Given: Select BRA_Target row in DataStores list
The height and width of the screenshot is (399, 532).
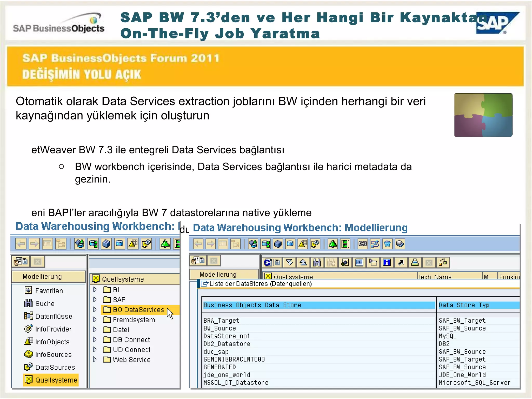Looking at the screenshot, I should pos(319,320).
